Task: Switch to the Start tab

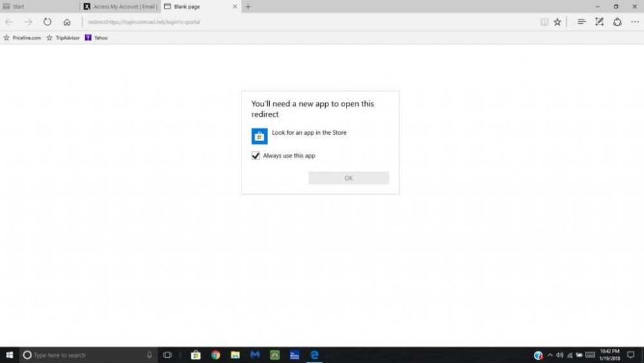Action: click(x=39, y=6)
